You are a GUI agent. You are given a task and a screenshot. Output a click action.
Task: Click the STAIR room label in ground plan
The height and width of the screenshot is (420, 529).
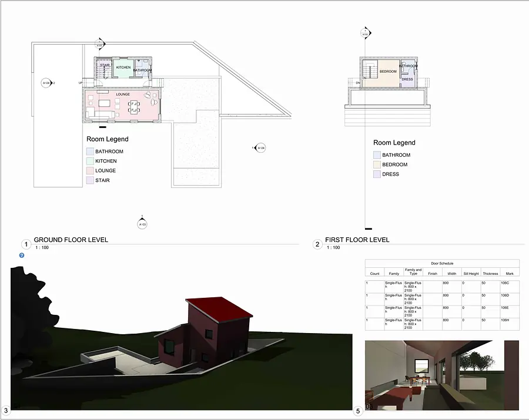(105, 65)
